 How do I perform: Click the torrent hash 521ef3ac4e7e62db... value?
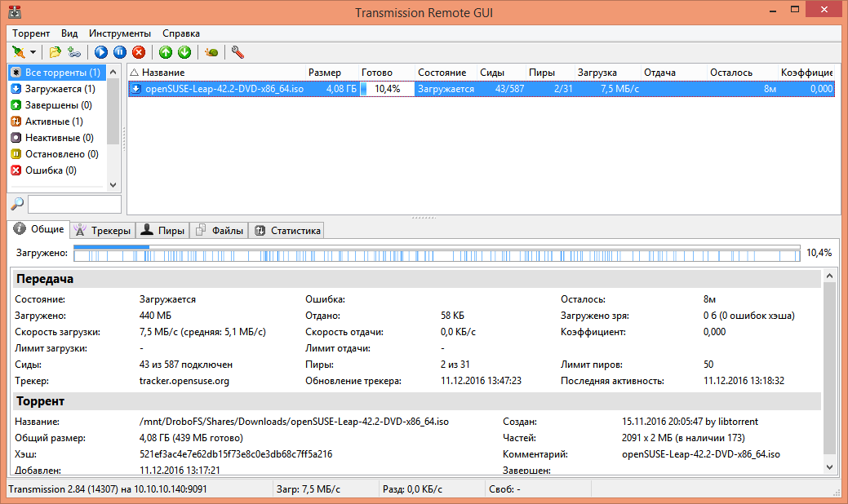click(236, 454)
